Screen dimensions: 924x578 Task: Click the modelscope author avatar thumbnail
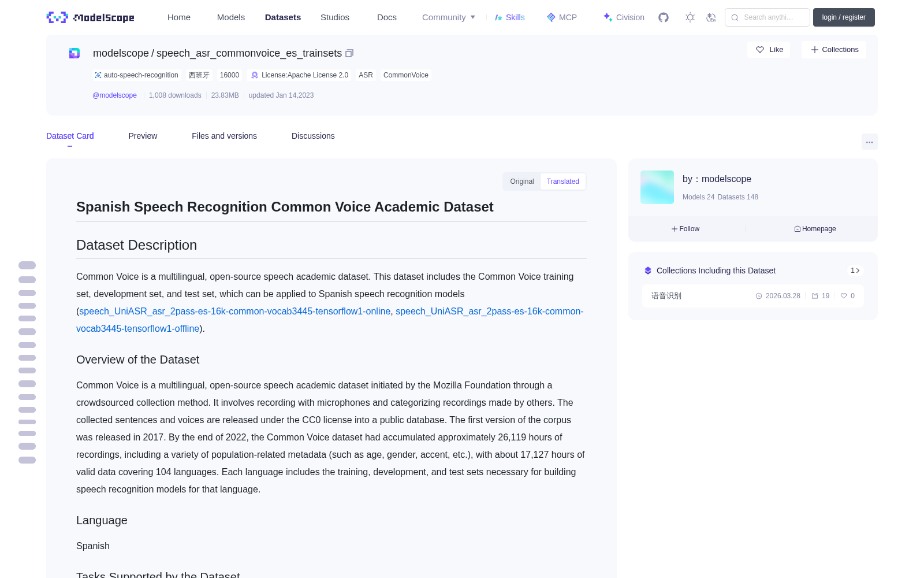657,187
